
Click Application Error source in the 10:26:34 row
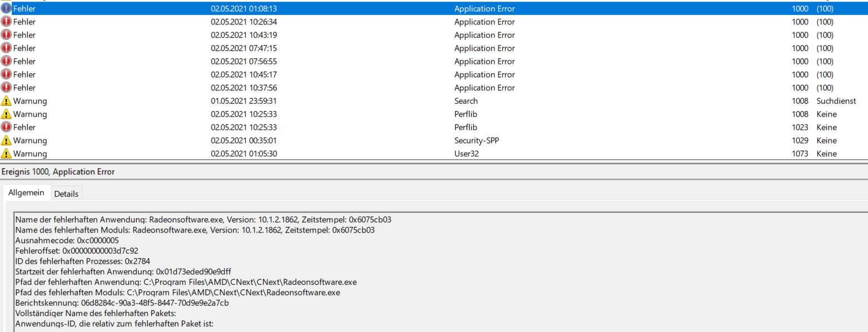tap(485, 22)
